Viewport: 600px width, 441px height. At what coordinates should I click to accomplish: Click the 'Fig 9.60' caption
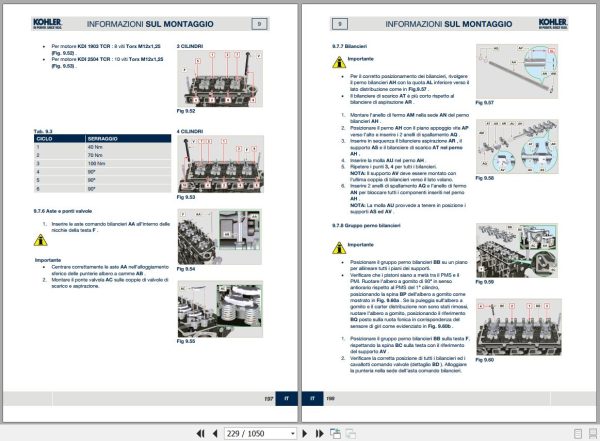point(484,360)
